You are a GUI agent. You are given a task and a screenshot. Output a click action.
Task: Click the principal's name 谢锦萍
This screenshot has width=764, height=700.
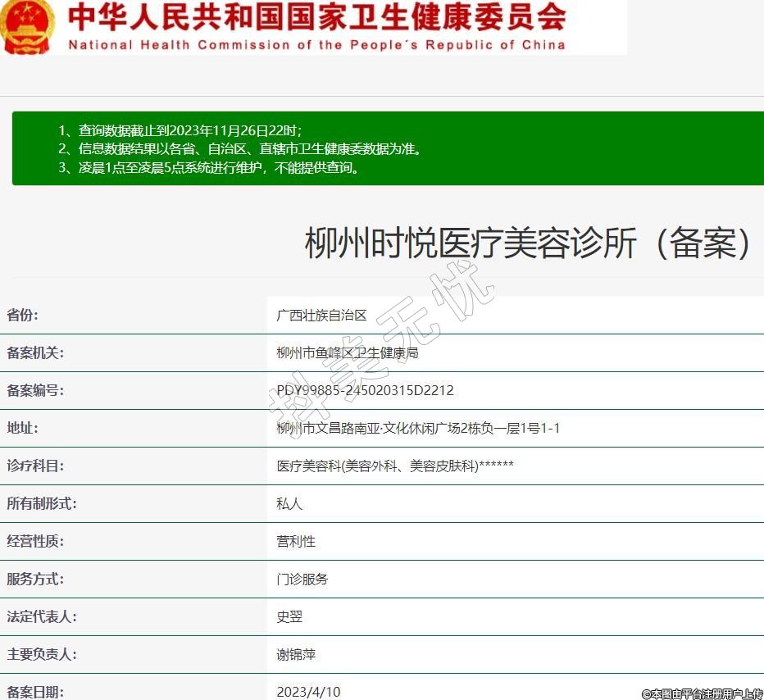pyautogui.click(x=296, y=655)
